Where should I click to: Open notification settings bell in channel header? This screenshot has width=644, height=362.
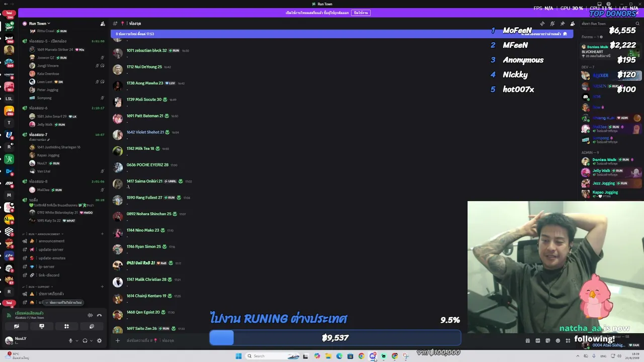[x=552, y=24]
